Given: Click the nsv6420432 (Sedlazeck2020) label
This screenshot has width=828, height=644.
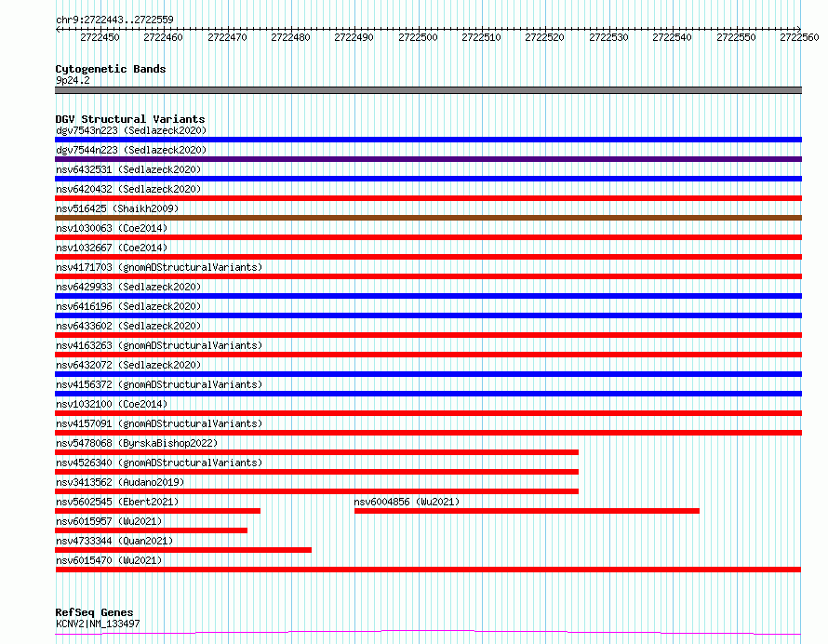Looking at the screenshot, I should click(x=128, y=189).
